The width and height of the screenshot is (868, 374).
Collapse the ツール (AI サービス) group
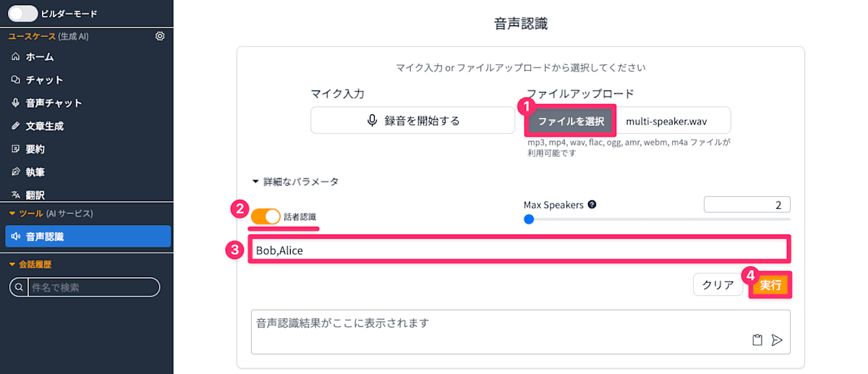(x=51, y=213)
